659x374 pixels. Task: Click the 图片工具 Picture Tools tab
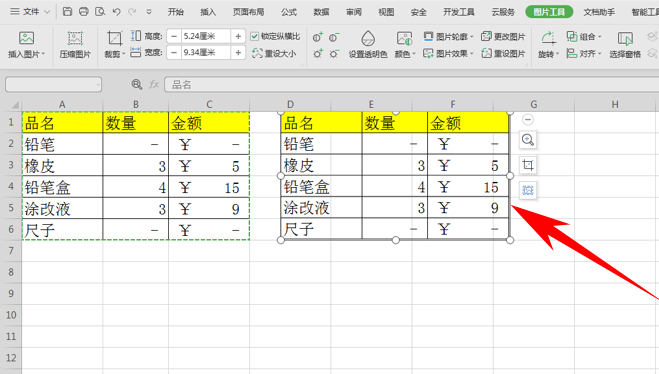[549, 12]
